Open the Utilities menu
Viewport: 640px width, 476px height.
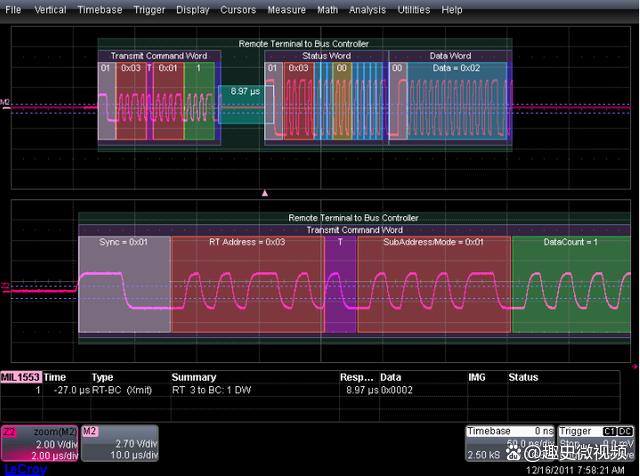point(413,10)
